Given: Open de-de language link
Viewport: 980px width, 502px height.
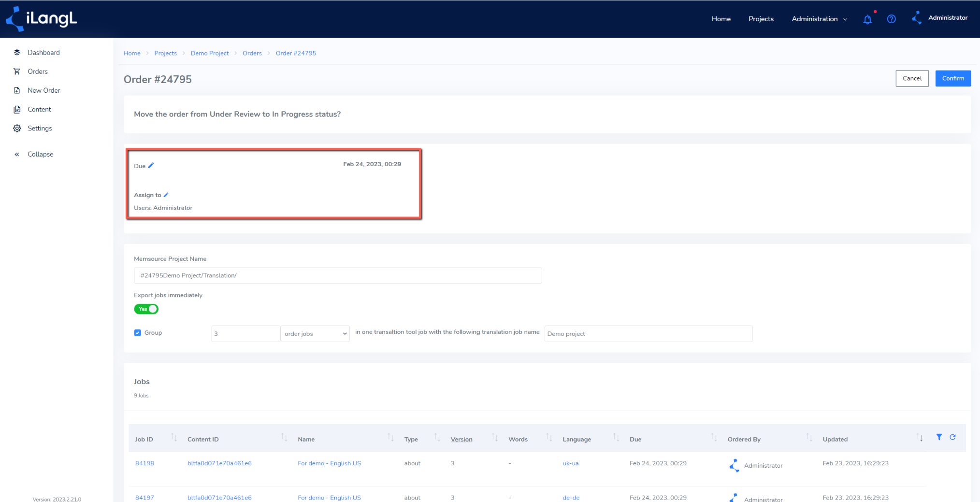Looking at the screenshot, I should (x=571, y=498).
